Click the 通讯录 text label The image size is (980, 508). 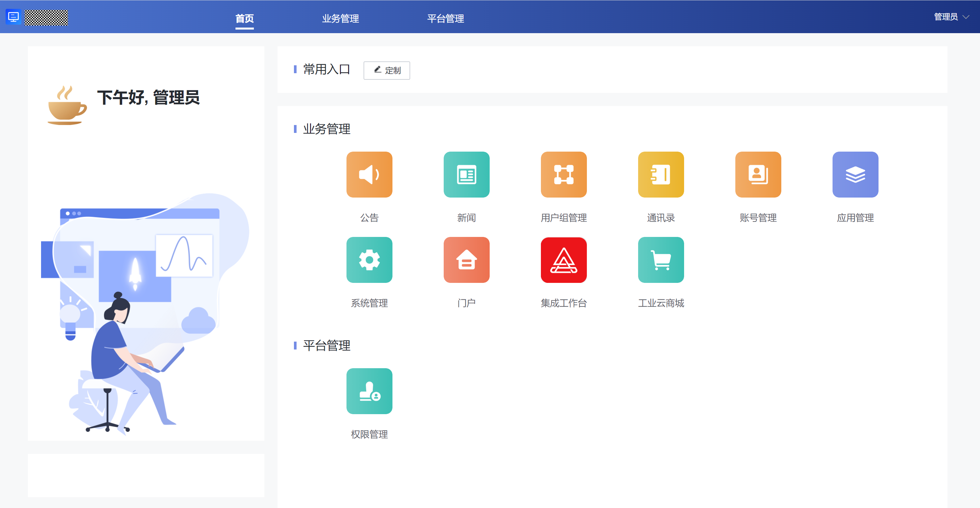pyautogui.click(x=661, y=218)
